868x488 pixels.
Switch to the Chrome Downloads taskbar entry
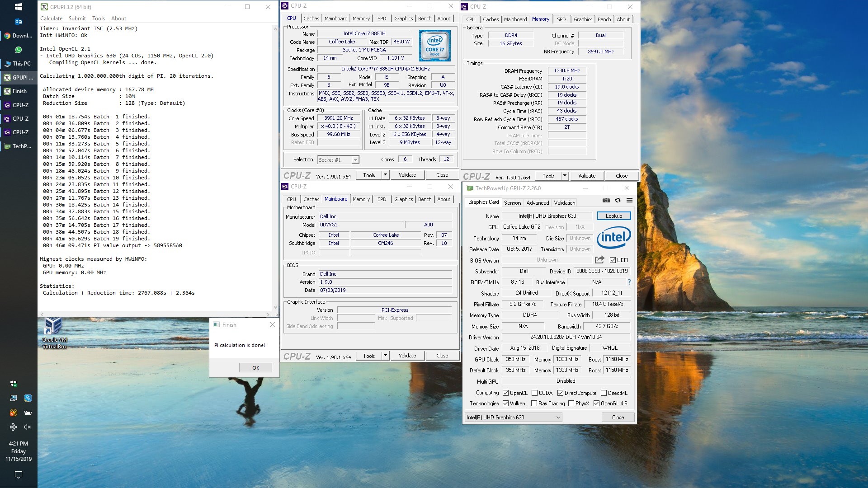coord(19,35)
